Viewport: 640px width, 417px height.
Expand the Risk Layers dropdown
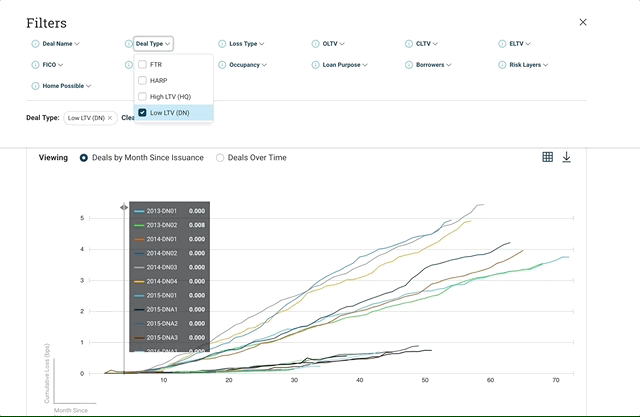coord(529,65)
